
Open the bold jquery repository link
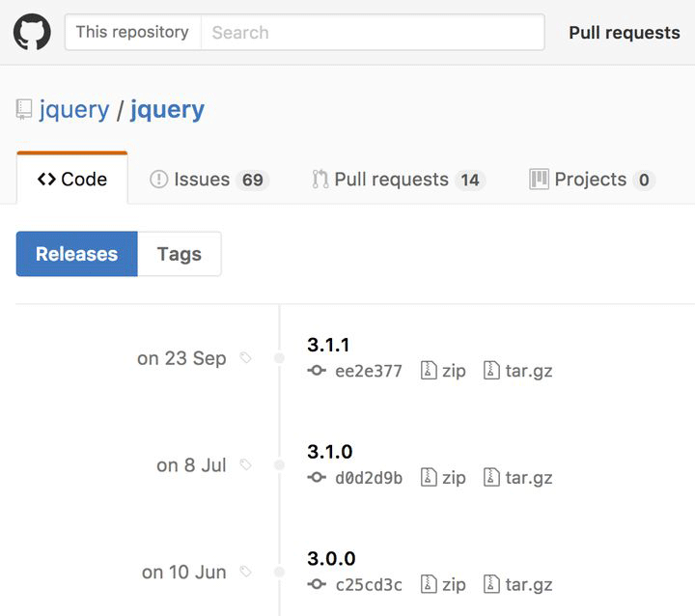click(168, 110)
